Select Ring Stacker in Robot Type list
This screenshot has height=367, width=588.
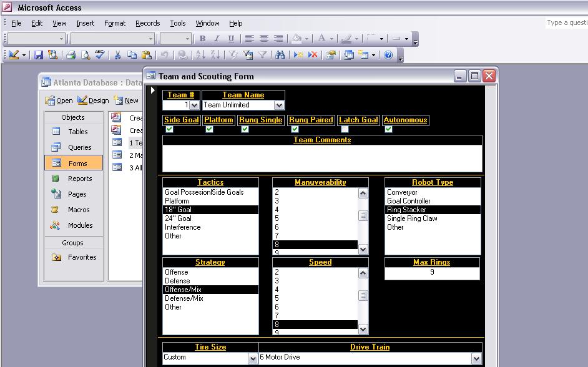(x=433, y=210)
